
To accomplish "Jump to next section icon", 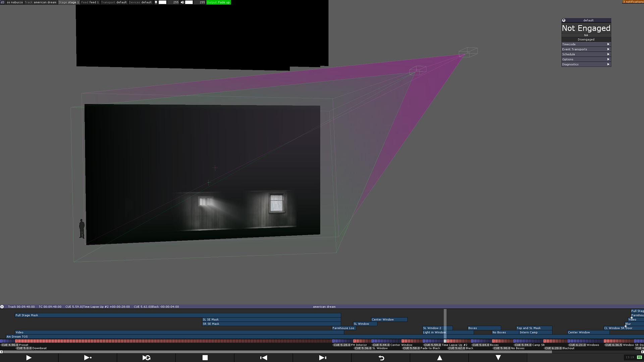I will click(x=322, y=358).
